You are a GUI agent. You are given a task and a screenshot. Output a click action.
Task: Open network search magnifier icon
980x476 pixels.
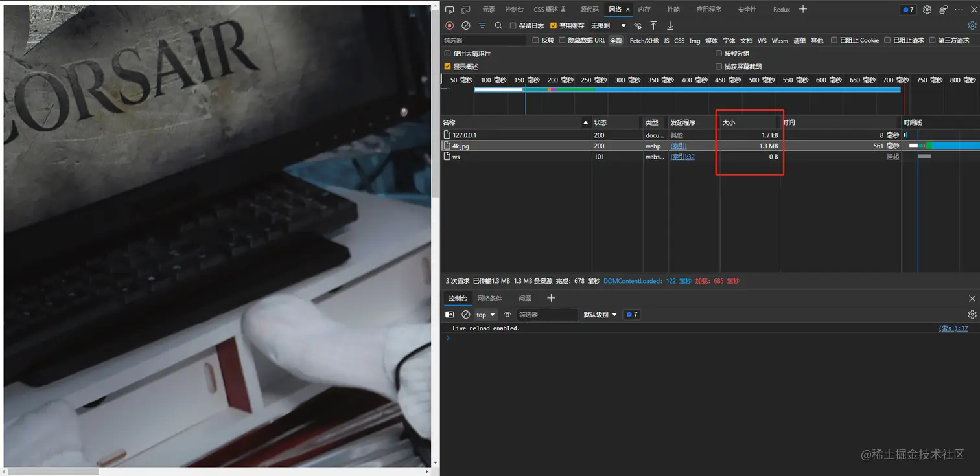coord(498,26)
